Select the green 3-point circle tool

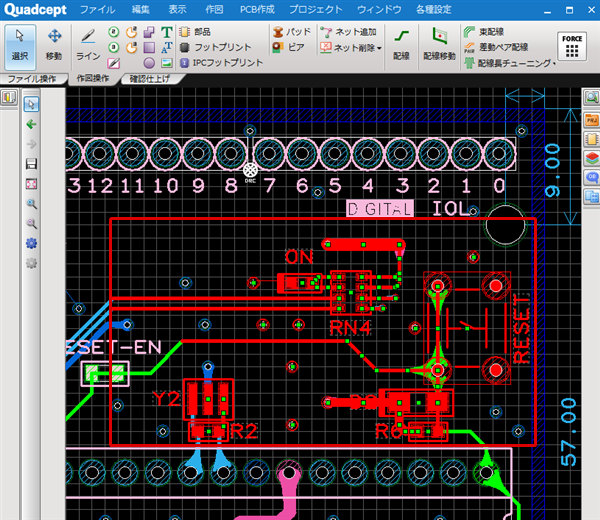coord(114,47)
